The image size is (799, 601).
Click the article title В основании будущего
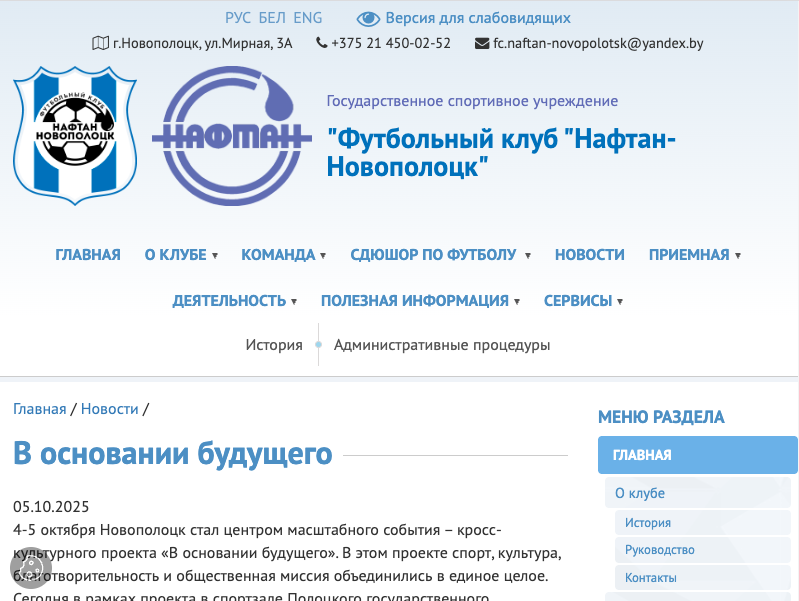[173, 453]
